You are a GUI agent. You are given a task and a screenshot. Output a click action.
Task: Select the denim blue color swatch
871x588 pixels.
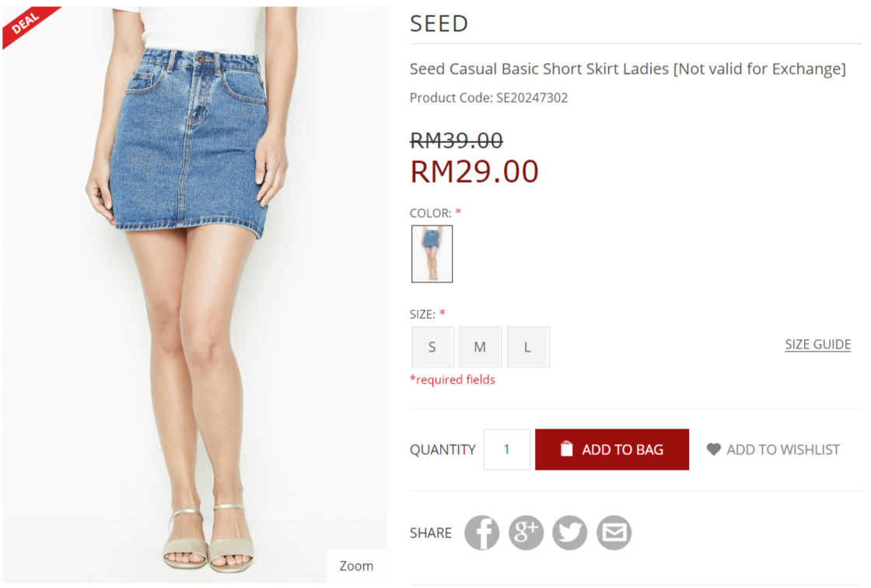432,254
